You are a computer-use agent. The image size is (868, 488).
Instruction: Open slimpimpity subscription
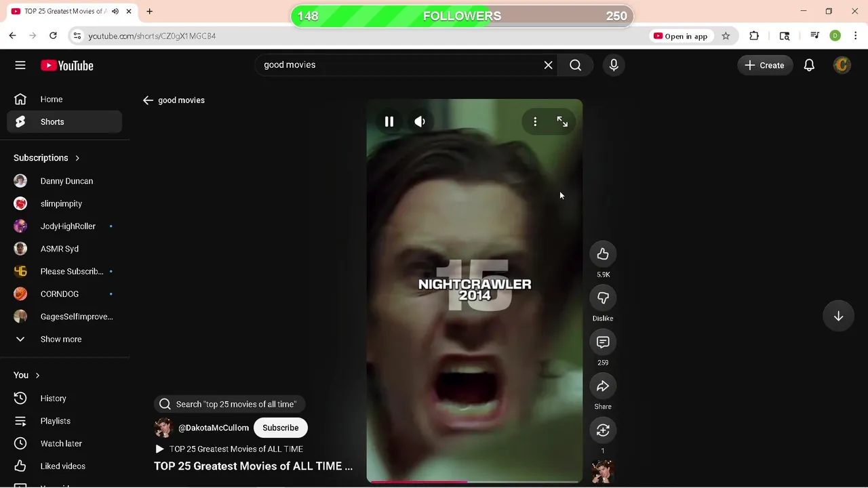(x=64, y=203)
